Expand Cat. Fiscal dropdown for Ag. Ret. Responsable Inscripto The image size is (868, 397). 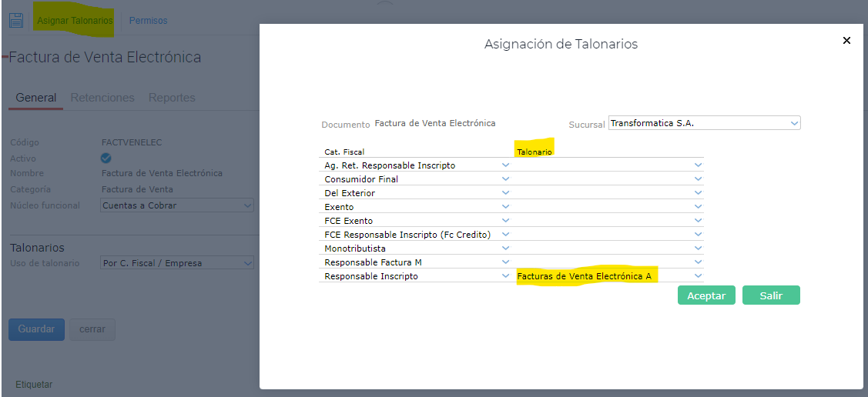coord(505,165)
